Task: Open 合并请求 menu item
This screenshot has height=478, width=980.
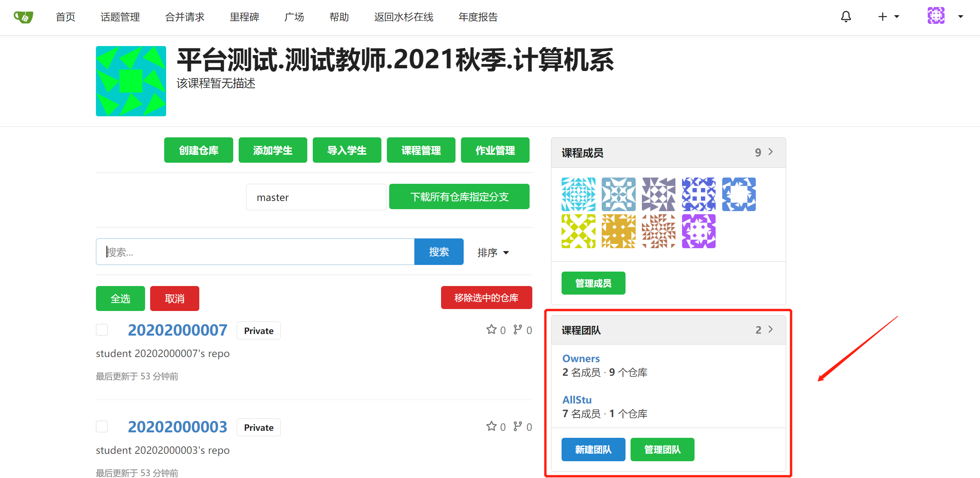Action: click(x=185, y=17)
